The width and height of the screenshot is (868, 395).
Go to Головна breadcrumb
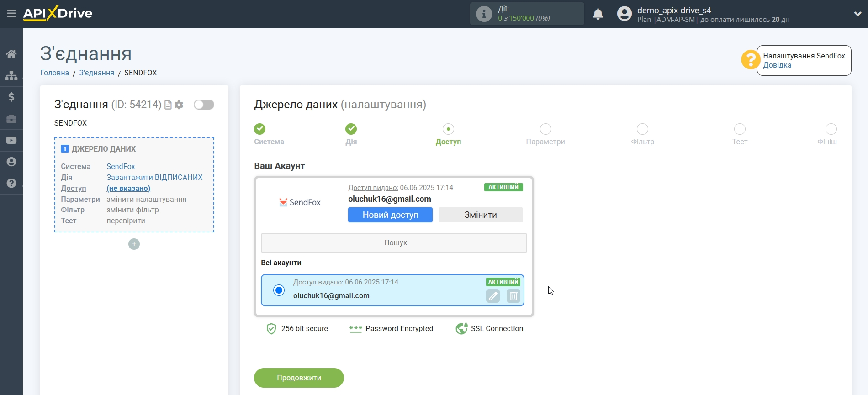[55, 73]
